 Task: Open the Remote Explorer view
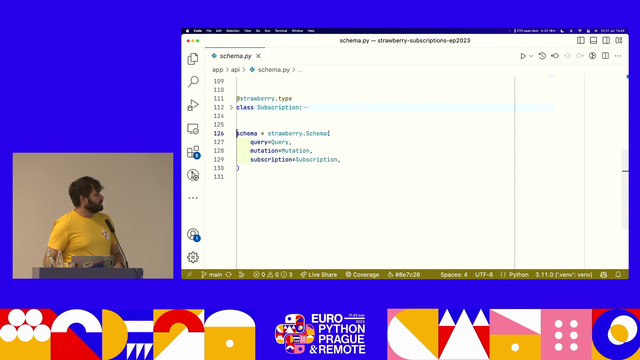coord(193,129)
